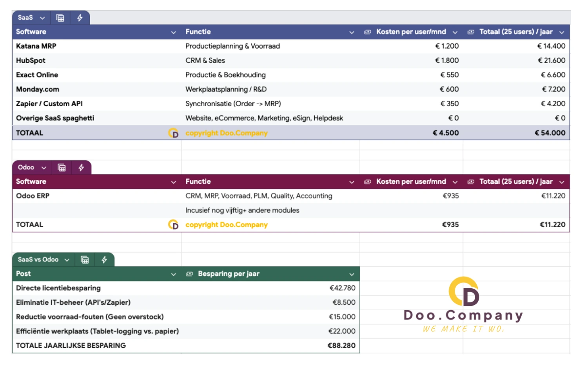The height and width of the screenshot is (369, 588).
Task: Open the SaaS Functie column filter arrow
Action: (352, 33)
